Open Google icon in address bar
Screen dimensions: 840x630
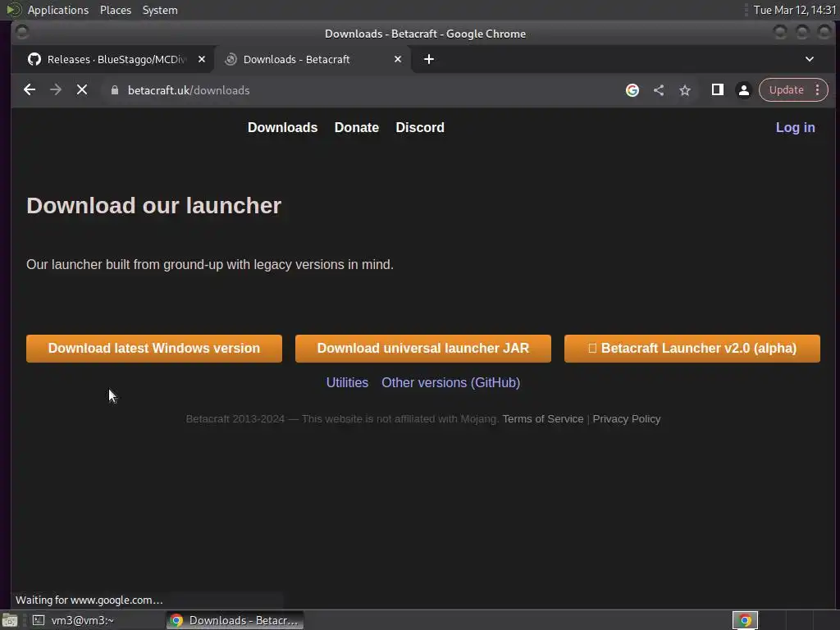[632, 90]
